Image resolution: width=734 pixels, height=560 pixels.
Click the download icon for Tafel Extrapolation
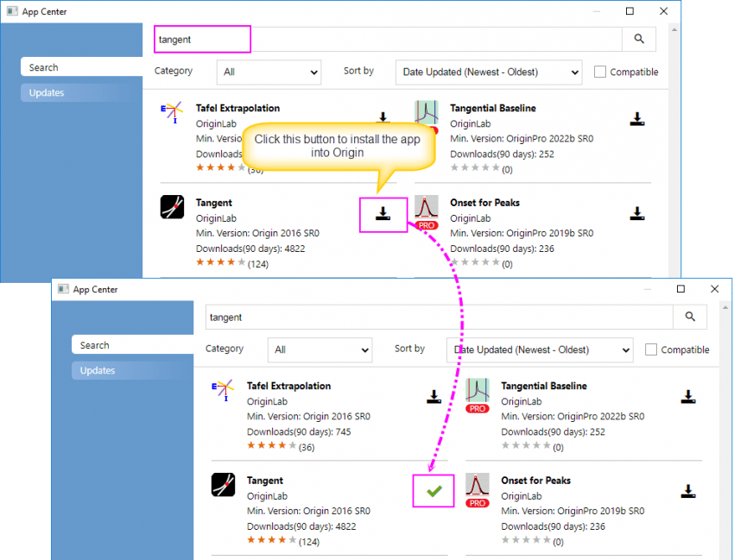coord(381,116)
